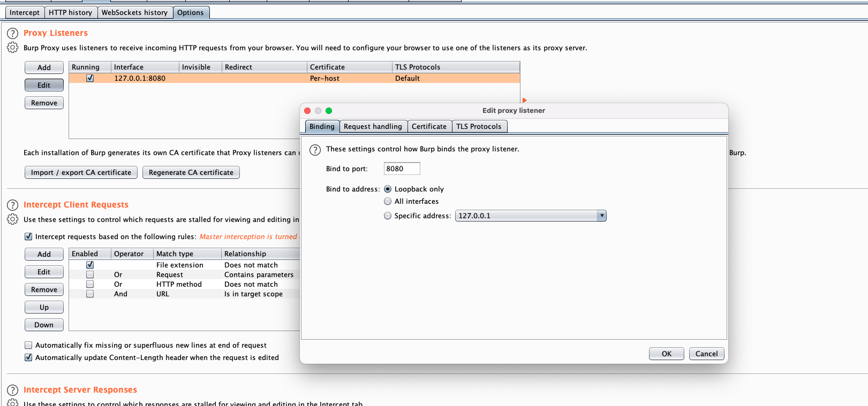
Task: Click the TLS Protocols column header
Action: [x=456, y=67]
